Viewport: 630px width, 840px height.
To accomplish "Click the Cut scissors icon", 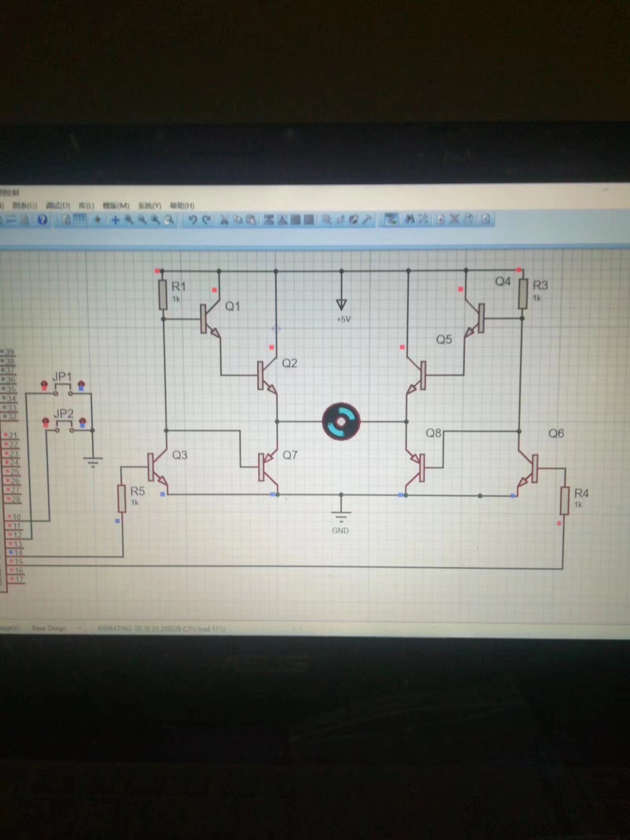I will (224, 220).
